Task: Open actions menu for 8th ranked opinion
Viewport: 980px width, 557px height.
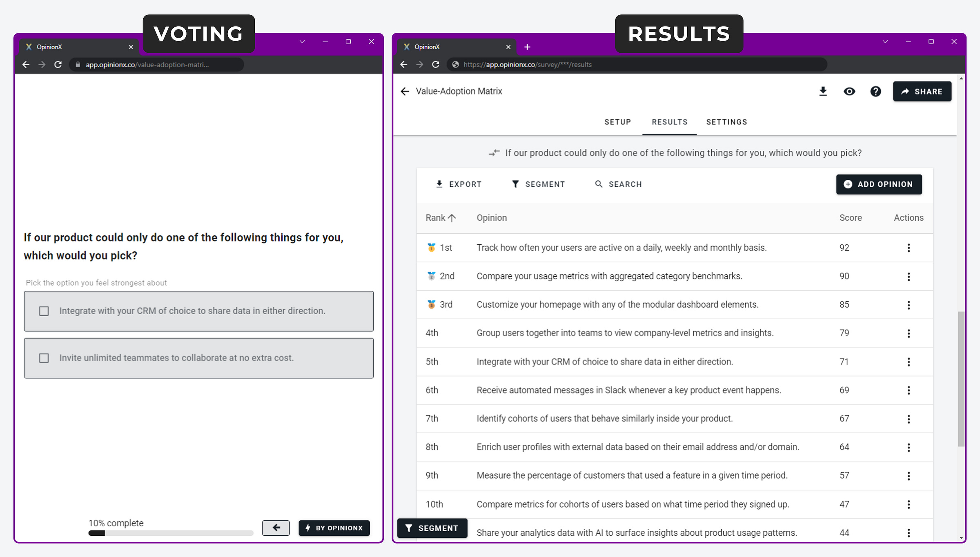Action: coord(909,447)
